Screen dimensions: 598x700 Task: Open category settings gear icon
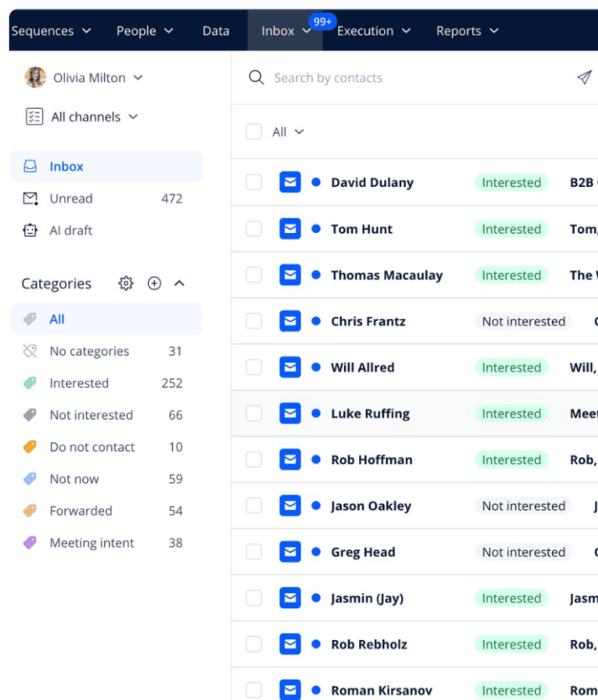click(x=126, y=283)
